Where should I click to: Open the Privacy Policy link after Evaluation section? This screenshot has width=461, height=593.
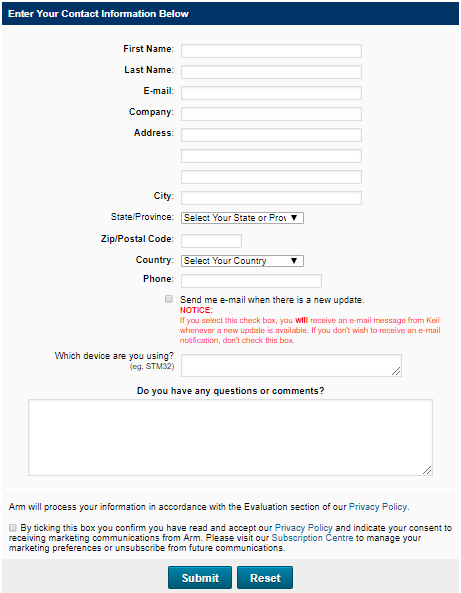pyautogui.click(x=378, y=507)
